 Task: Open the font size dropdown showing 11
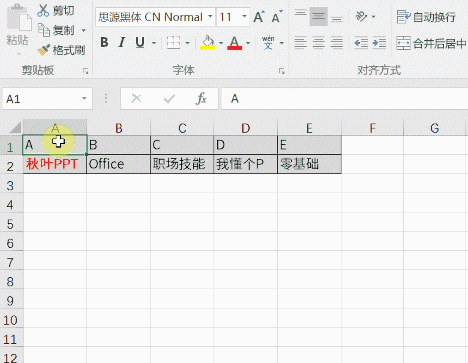click(x=244, y=16)
